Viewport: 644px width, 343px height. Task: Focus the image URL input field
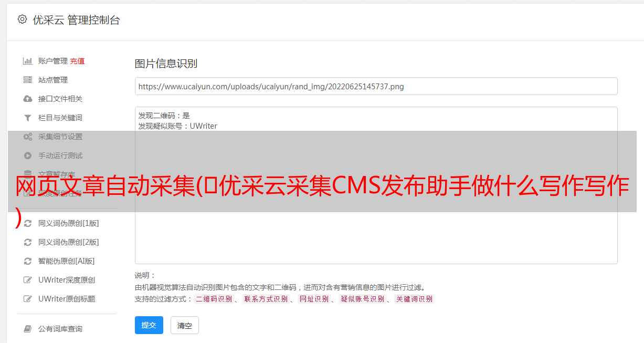coord(376,86)
